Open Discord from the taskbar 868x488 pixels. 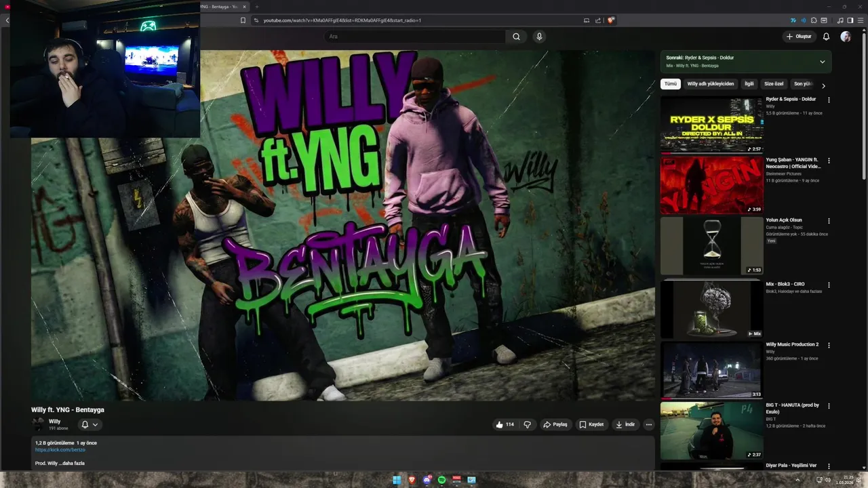[427, 480]
